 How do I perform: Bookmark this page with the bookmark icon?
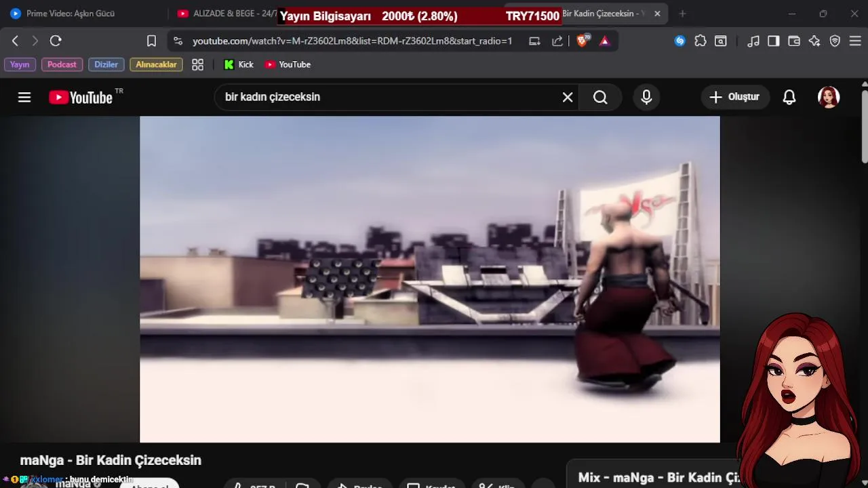coord(151,41)
